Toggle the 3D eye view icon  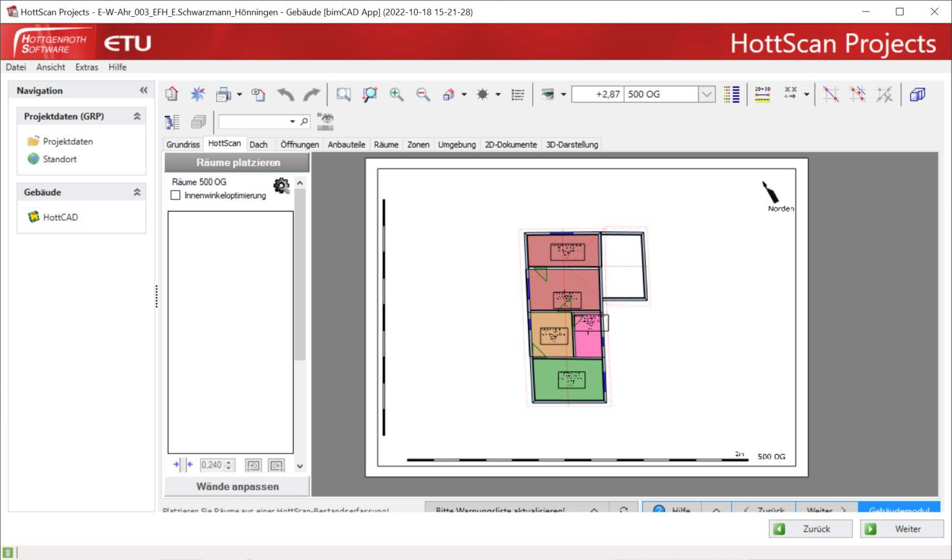click(x=325, y=121)
